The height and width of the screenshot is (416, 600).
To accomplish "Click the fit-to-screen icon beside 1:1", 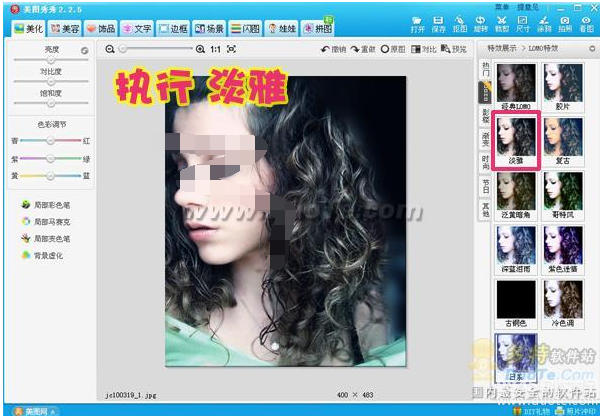I will [x=232, y=48].
